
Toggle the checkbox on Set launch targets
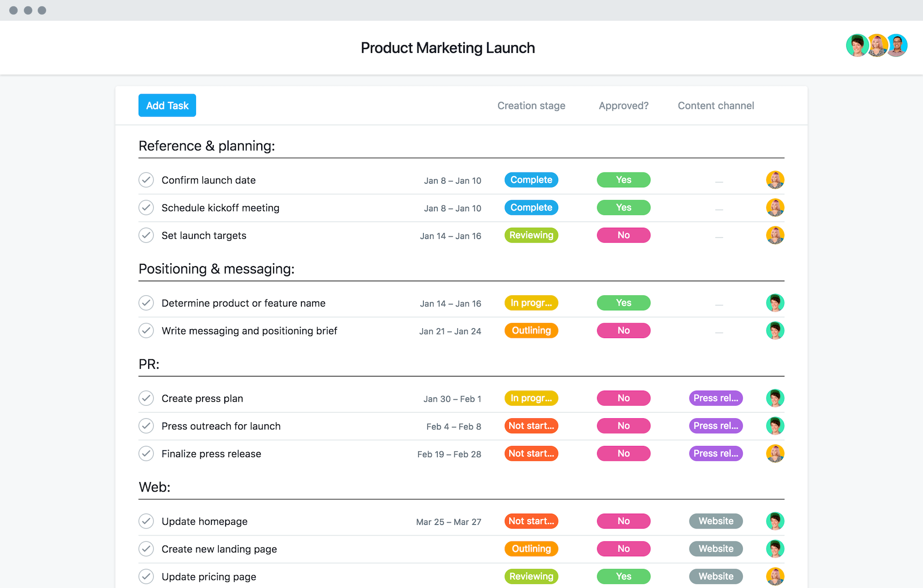[146, 235]
